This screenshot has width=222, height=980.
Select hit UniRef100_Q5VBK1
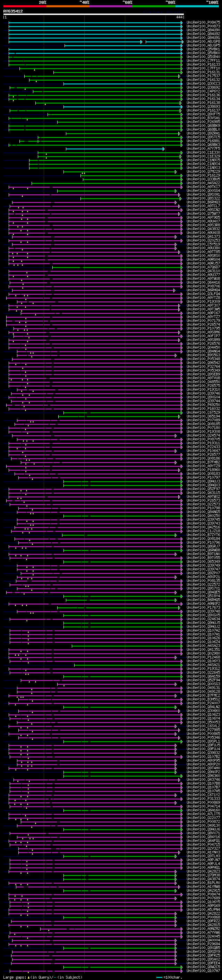pos(203,49)
